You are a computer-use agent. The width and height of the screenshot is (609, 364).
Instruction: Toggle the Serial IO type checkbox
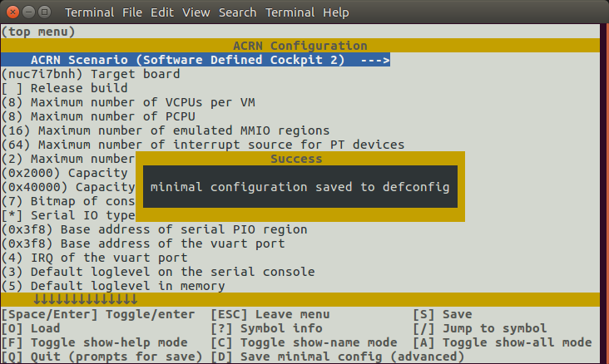coord(12,215)
